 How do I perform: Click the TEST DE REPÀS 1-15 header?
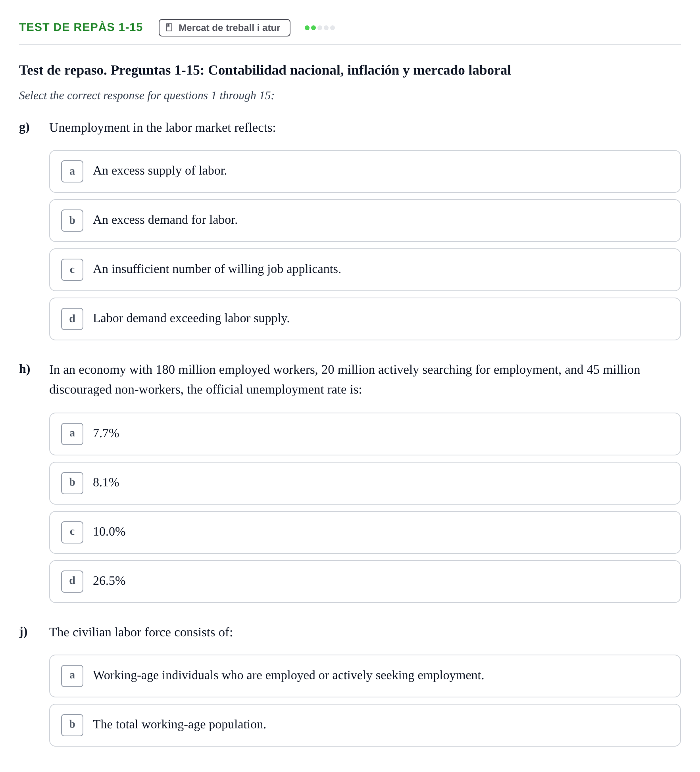coord(81,27)
